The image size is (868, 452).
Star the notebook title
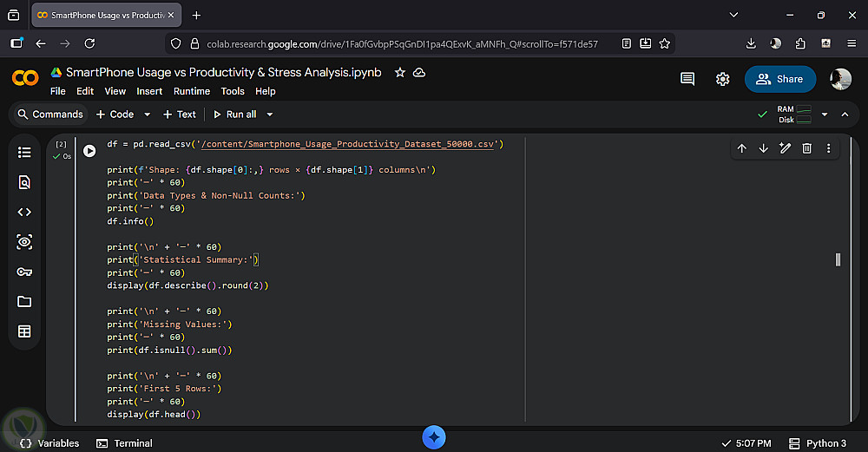pos(400,73)
